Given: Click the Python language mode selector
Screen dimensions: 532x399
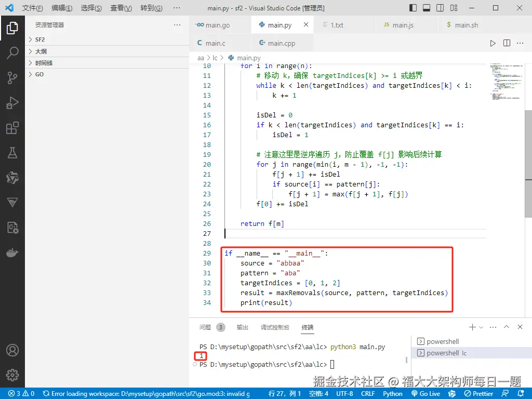Looking at the screenshot, I should [x=393, y=394].
